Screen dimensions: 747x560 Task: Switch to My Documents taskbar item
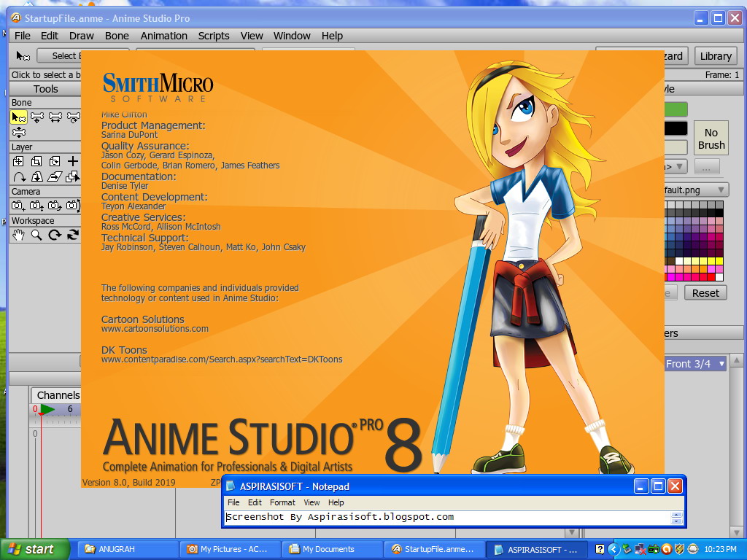coord(332,549)
